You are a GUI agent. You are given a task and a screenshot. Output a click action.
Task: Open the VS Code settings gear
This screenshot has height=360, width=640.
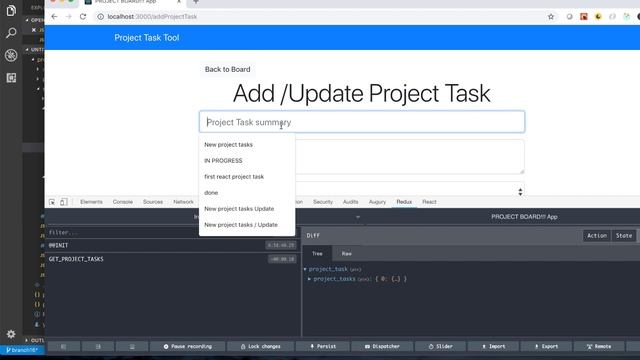[x=11, y=334]
